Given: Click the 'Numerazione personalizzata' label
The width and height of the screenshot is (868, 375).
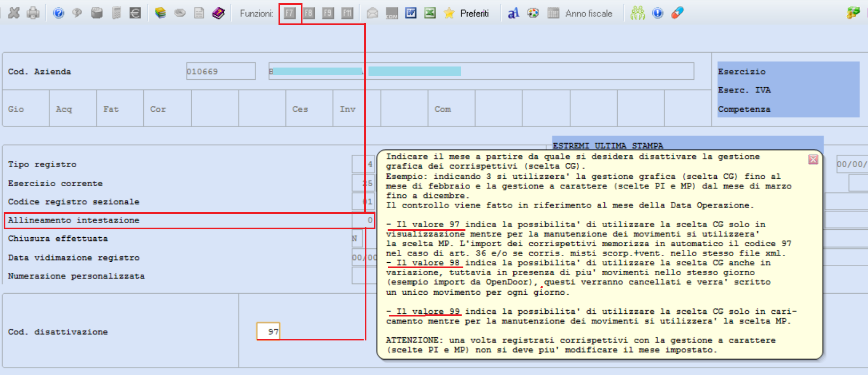Looking at the screenshot, I should coord(76,276).
